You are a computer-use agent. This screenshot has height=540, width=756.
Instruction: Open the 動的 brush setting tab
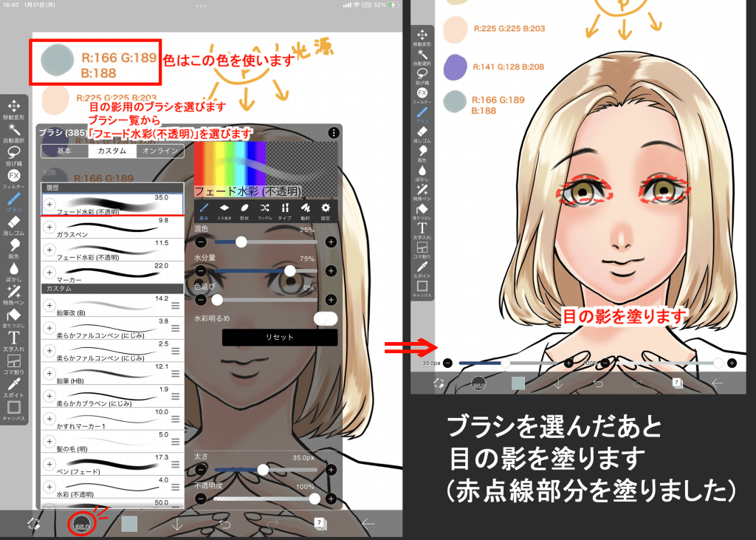pos(305,211)
